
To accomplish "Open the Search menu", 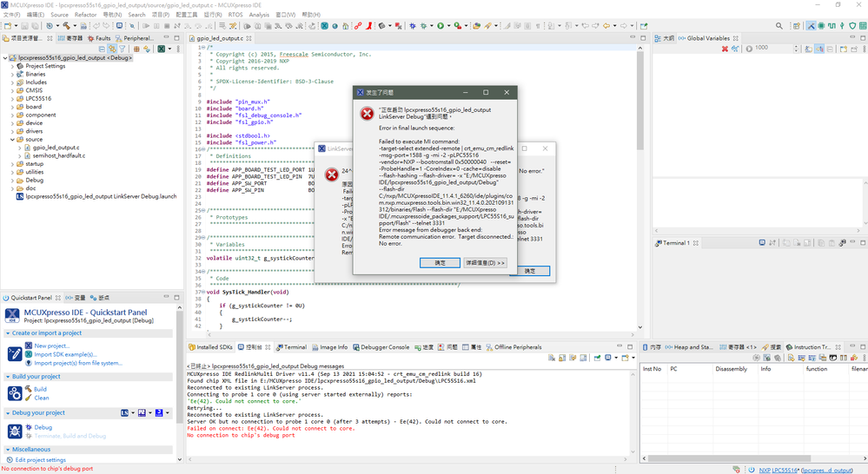I will tap(136, 15).
